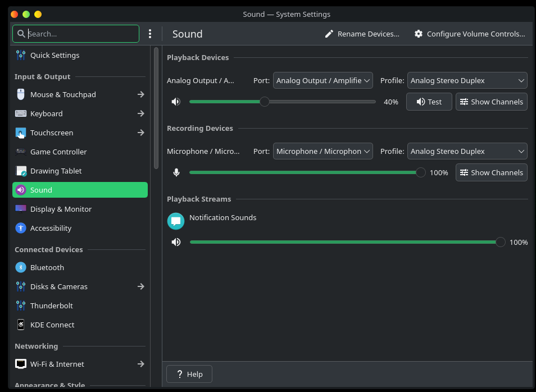
Task: Open Game Controller settings
Action: click(x=58, y=152)
